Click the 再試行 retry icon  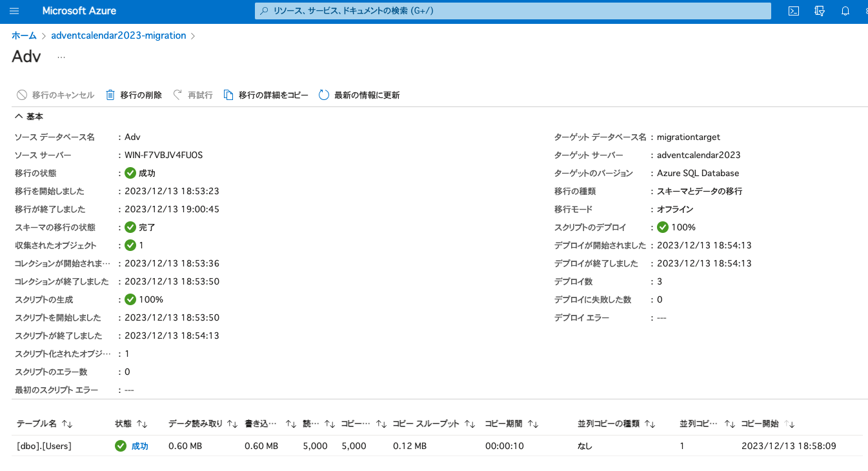coord(176,94)
